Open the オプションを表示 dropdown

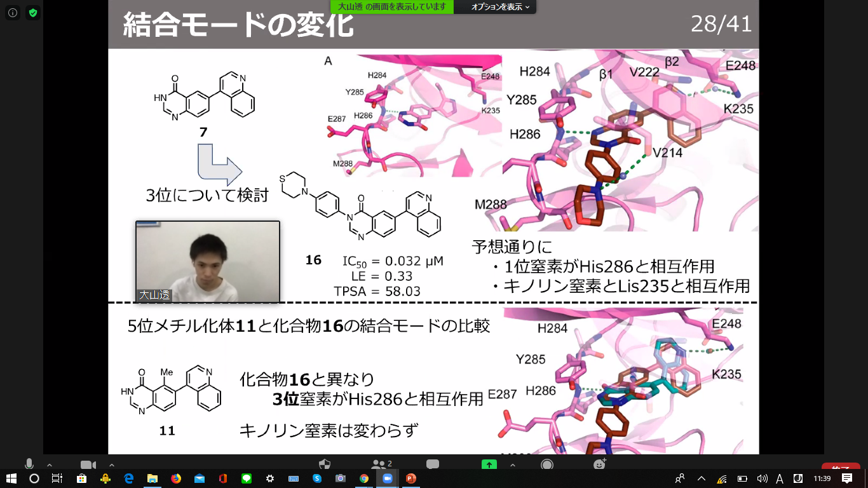tap(500, 7)
